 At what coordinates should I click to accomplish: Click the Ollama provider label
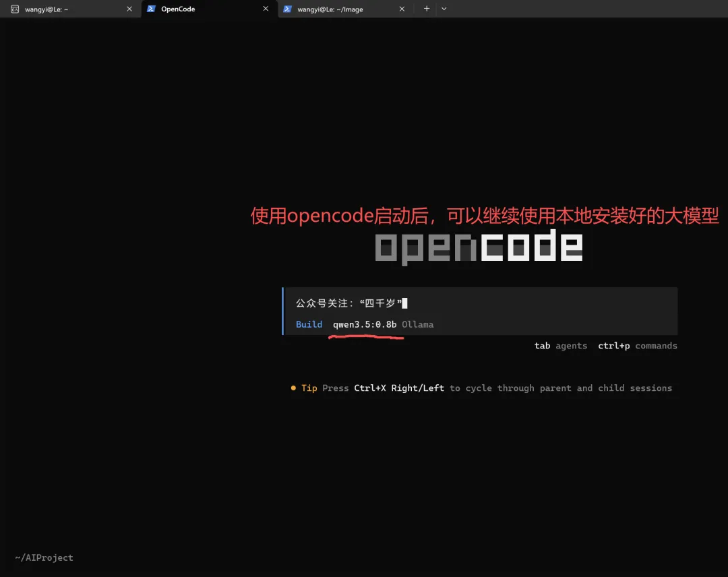(418, 324)
